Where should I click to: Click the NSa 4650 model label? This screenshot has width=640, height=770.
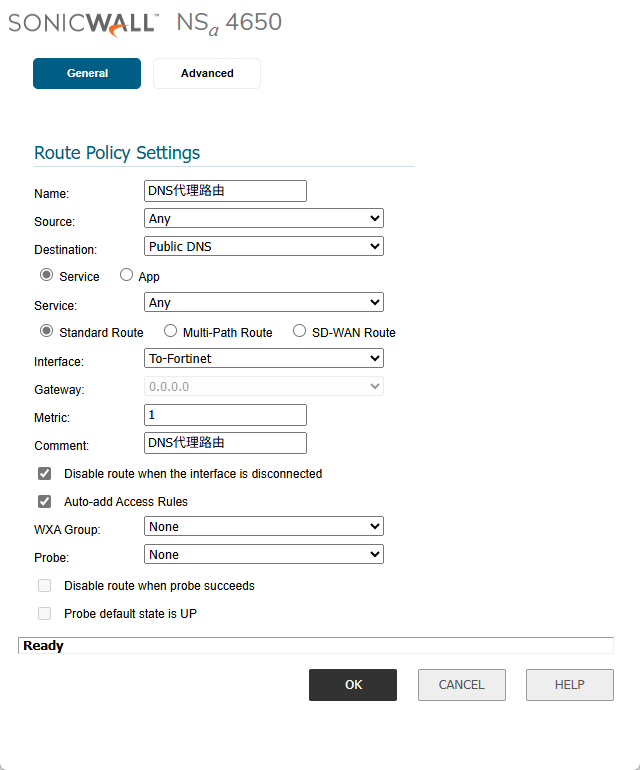click(x=229, y=23)
